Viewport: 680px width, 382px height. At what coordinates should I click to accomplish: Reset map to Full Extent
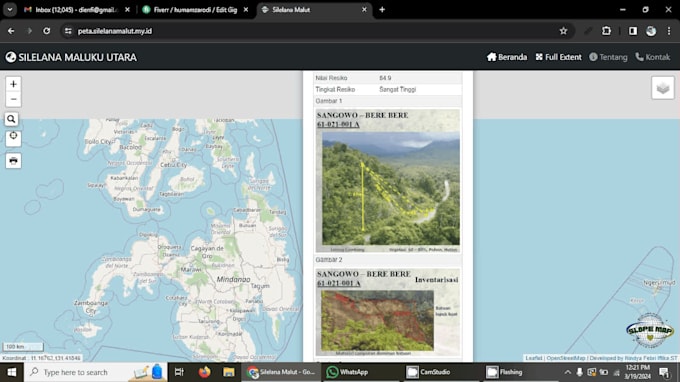click(558, 57)
